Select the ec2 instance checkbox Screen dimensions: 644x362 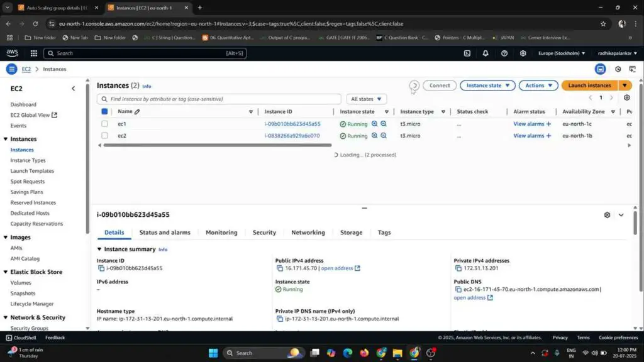104,136
